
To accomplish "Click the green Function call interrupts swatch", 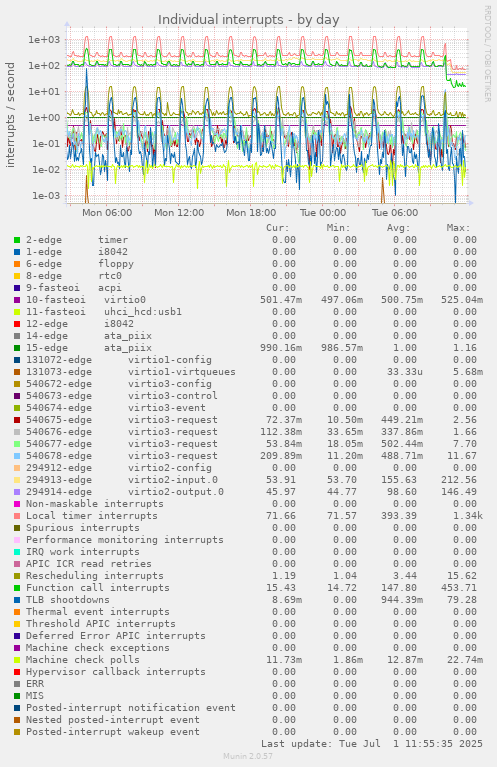I will coord(17,588).
